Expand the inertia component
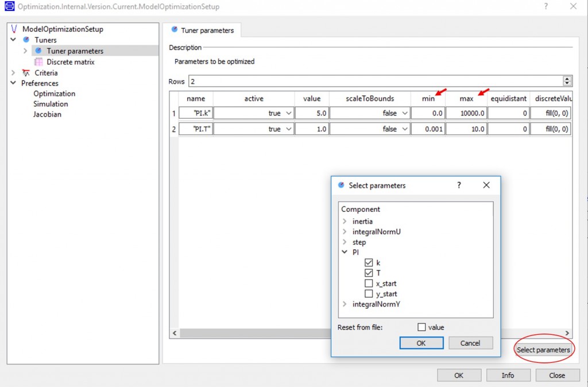This screenshot has width=588, height=387. coord(345,221)
